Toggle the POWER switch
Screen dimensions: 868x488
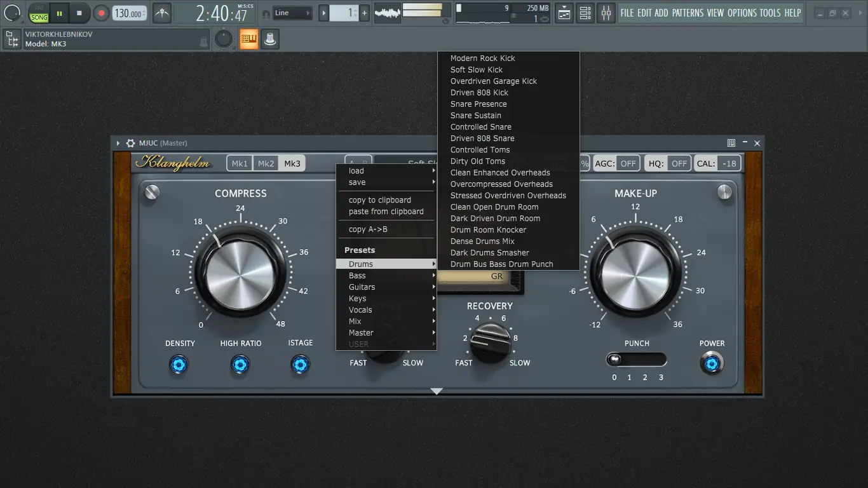712,363
